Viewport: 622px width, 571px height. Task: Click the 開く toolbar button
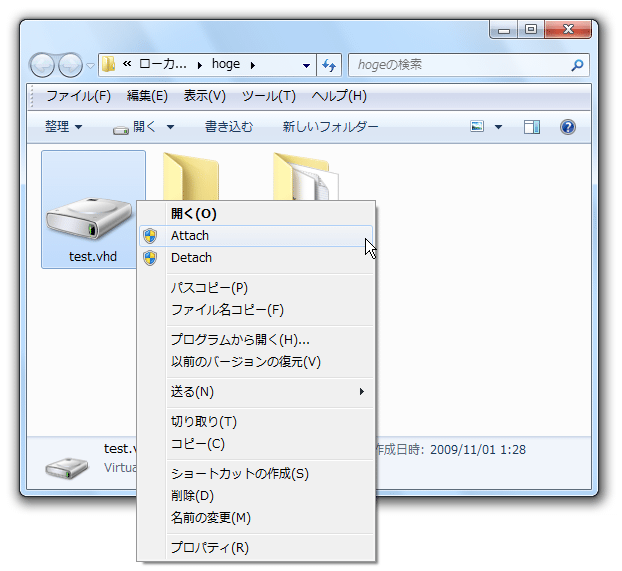click(135, 127)
